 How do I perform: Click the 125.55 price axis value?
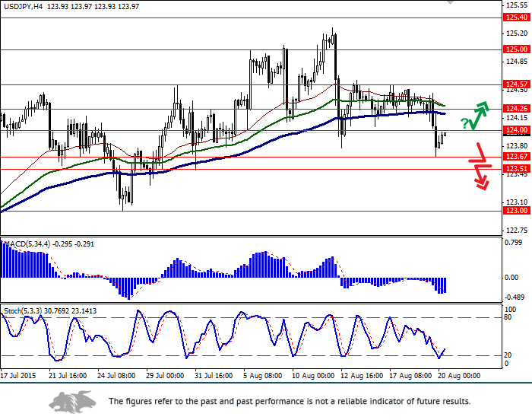517,5
